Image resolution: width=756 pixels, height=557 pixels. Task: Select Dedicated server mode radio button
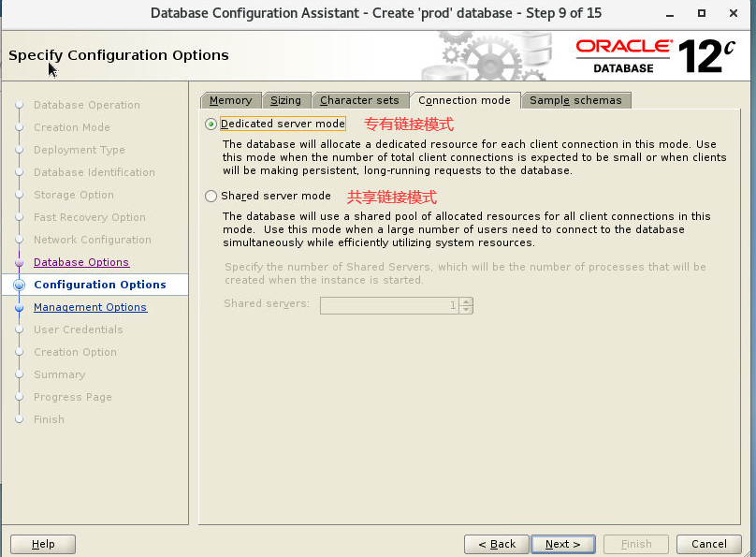(x=211, y=124)
